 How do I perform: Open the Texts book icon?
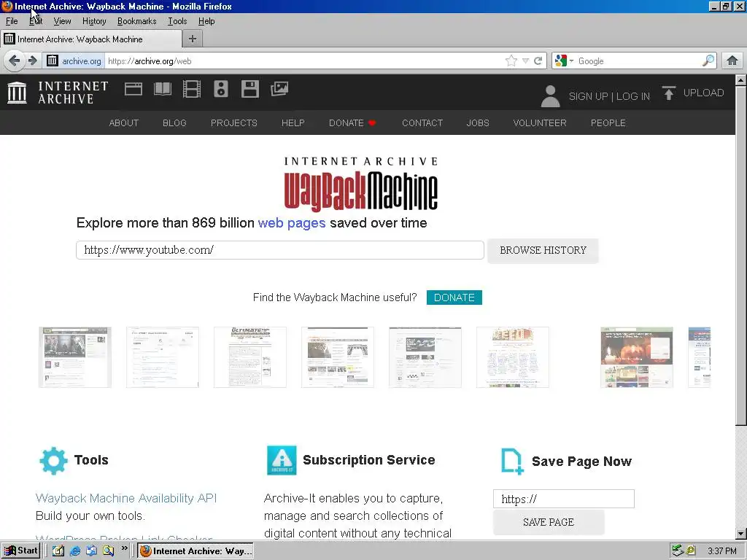pos(163,89)
